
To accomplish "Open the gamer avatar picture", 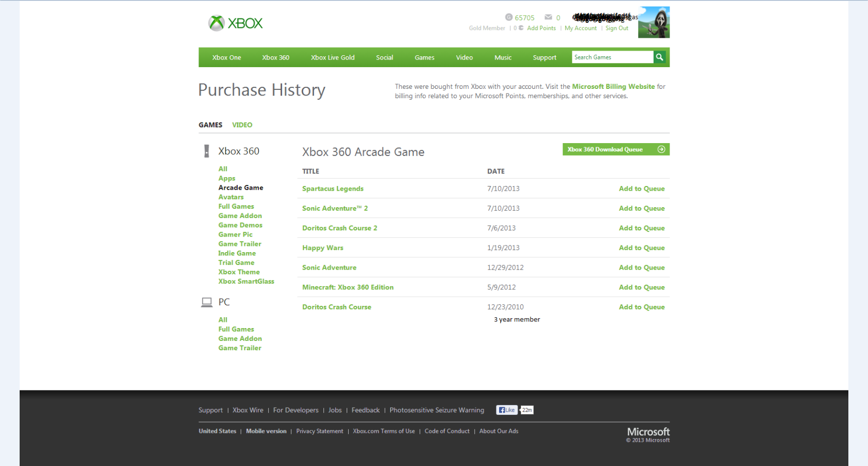I will (654, 22).
